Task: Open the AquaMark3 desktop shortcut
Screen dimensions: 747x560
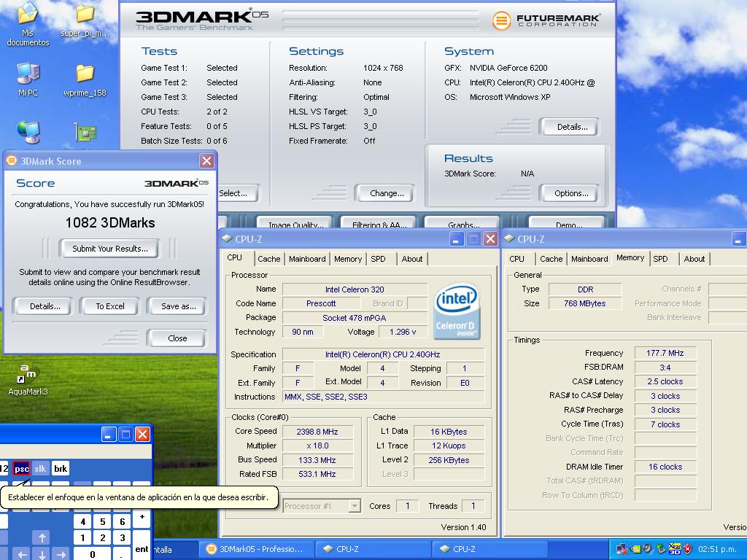Action: point(28,379)
